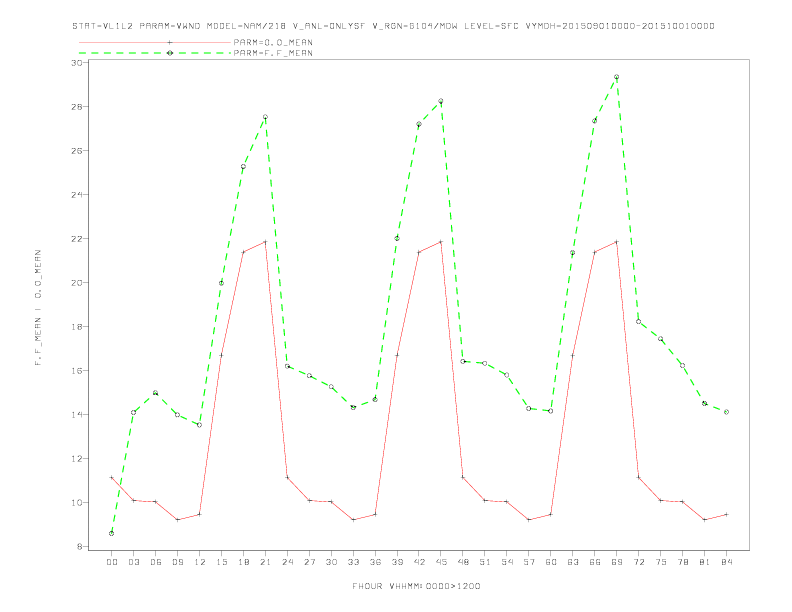792x612 pixels.
Task: Click y-axis tick label 16
Action: coord(77,371)
